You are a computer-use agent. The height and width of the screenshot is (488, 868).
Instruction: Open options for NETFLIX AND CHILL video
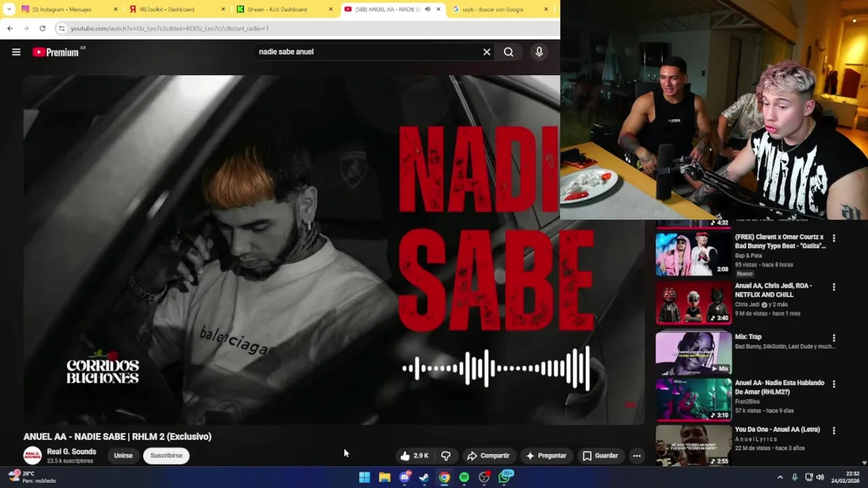tap(834, 287)
